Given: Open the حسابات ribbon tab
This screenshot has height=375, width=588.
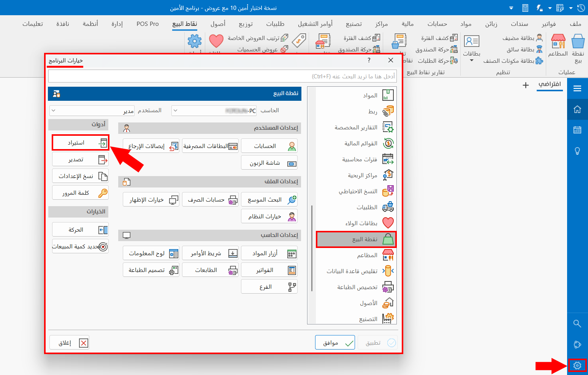Looking at the screenshot, I should pos(437,24).
